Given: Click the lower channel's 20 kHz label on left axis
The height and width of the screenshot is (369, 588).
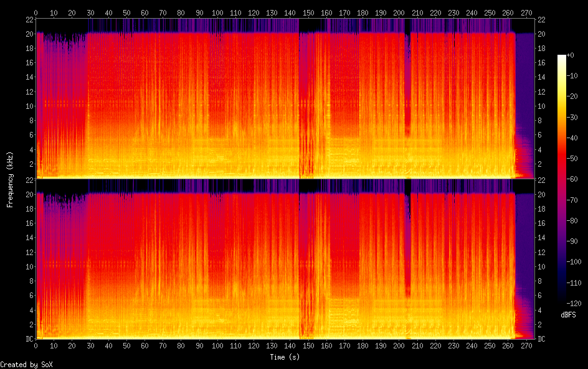Looking at the screenshot, I should (x=28, y=194).
